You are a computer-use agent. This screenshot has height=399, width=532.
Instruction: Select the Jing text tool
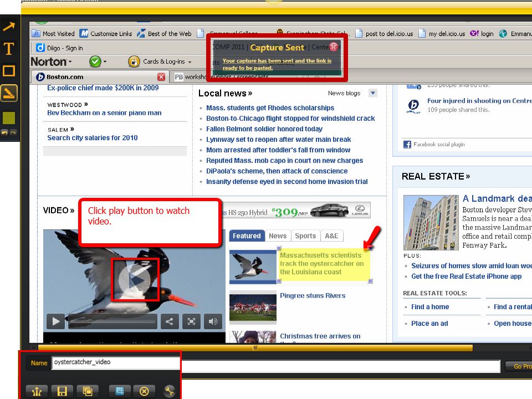point(9,49)
